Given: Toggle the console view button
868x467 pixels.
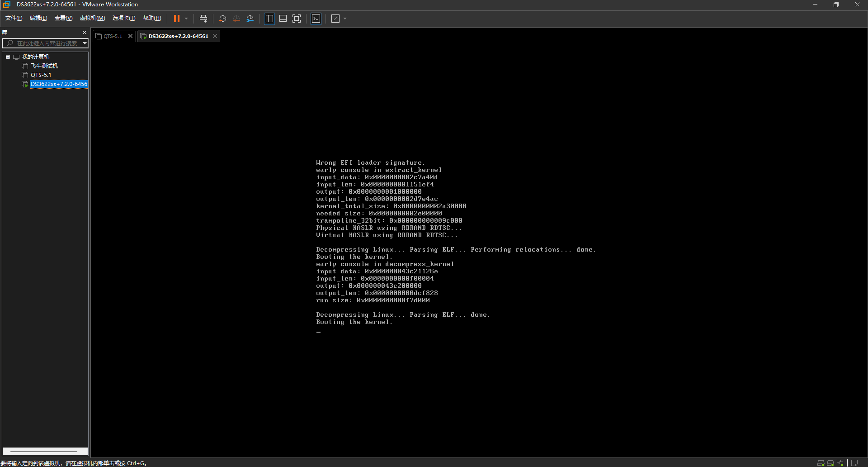Looking at the screenshot, I should pos(316,19).
